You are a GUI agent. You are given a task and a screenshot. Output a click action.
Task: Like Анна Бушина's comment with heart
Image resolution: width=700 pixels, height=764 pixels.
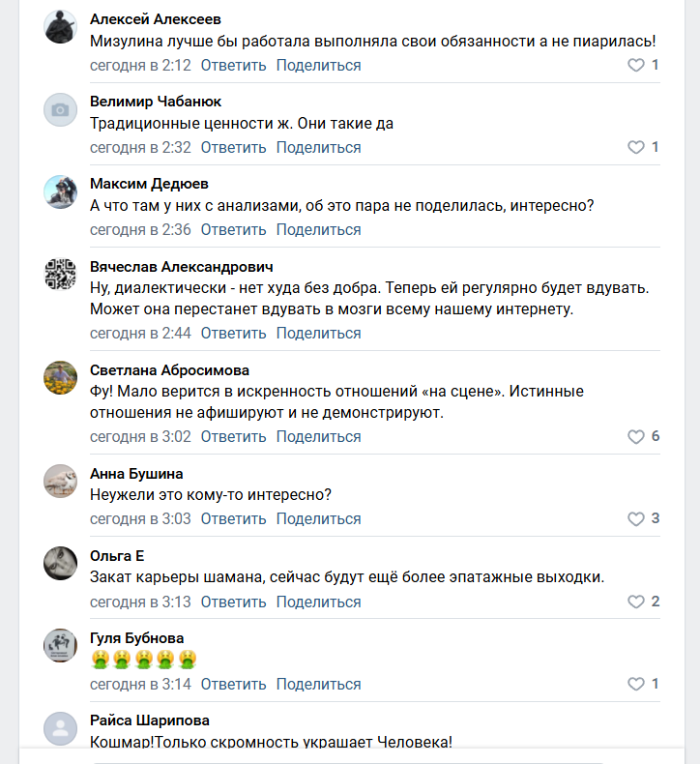pyautogui.click(x=636, y=519)
